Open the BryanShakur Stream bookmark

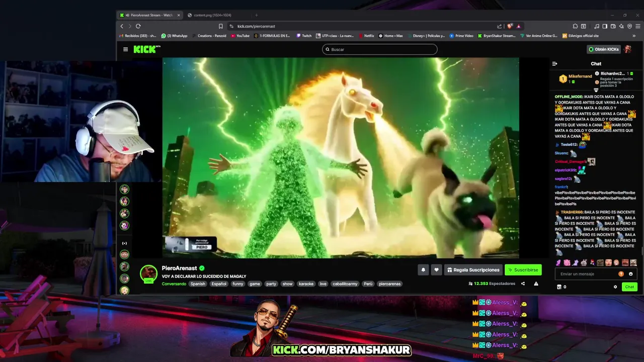(497, 36)
